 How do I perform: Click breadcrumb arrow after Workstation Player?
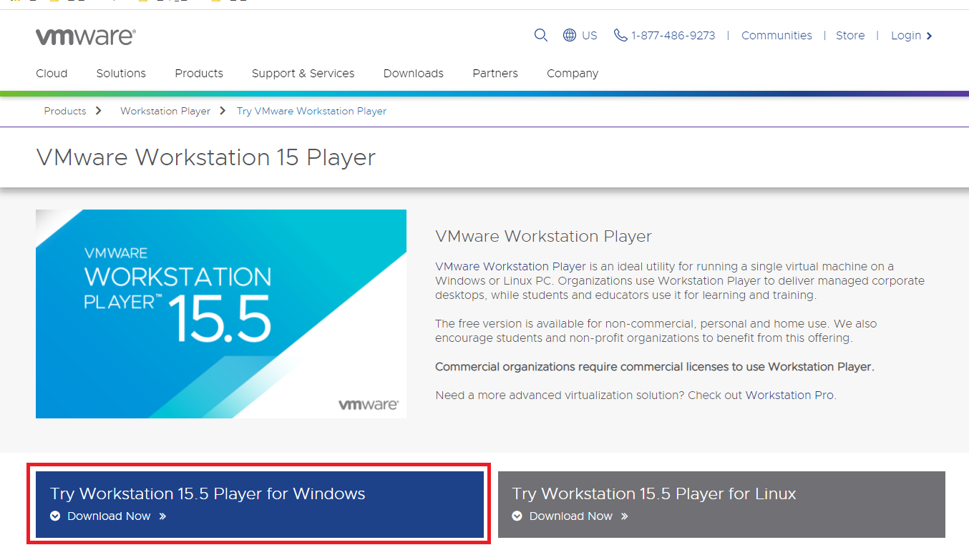223,111
